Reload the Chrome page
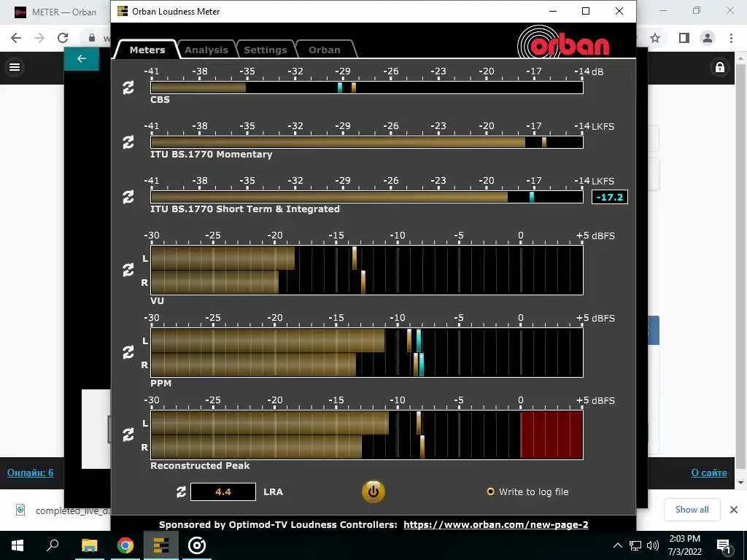Image resolution: width=747 pixels, height=560 pixels. [x=63, y=38]
